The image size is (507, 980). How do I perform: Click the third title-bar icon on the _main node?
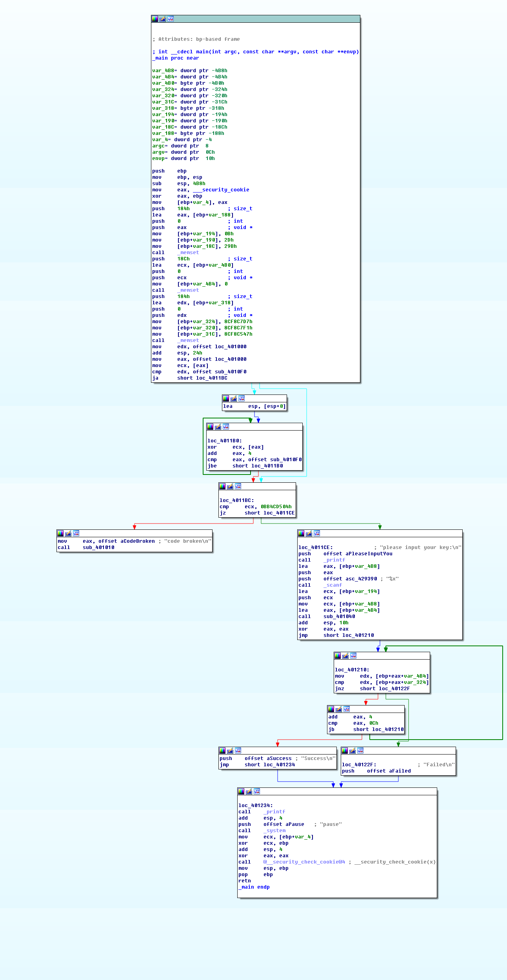tap(171, 19)
